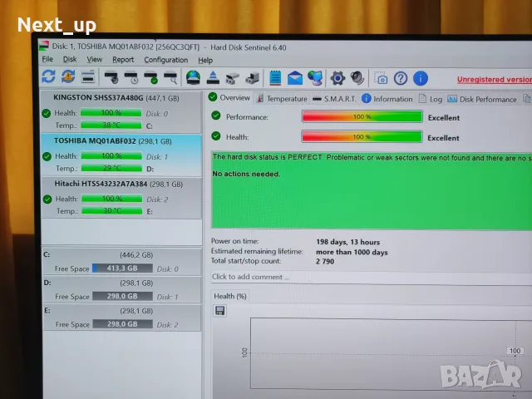Click the disk icon with gear overlay
The image size is (532, 399).
111,77
